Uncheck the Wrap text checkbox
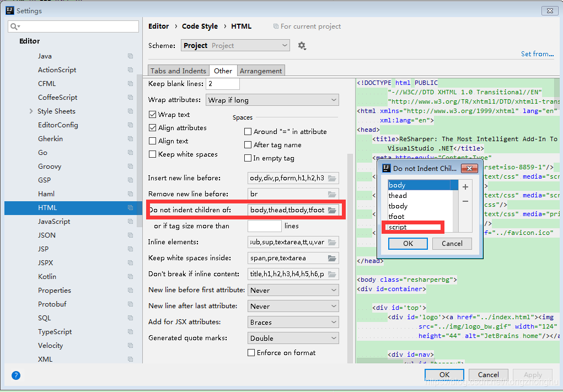This screenshot has height=392, width=563. click(x=151, y=115)
